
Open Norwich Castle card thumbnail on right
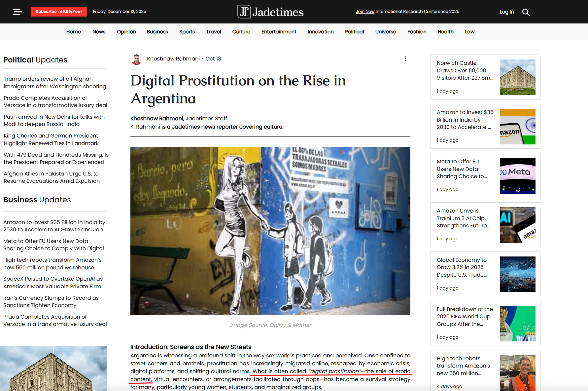518,77
